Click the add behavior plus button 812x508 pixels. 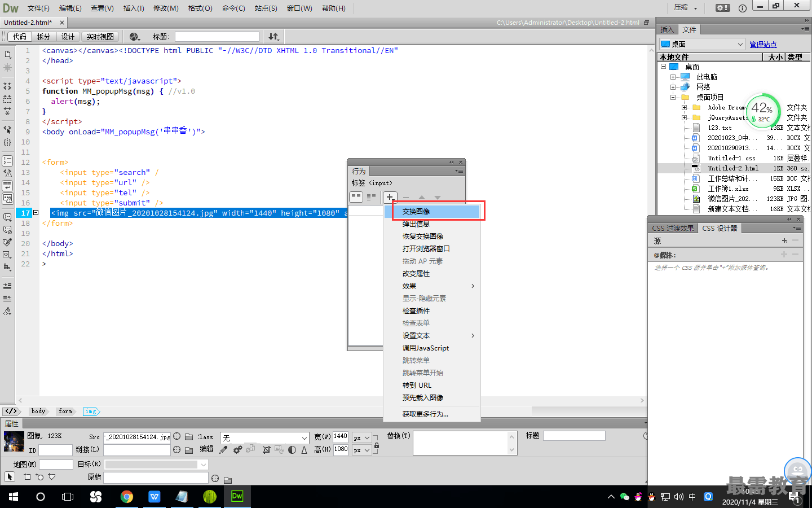pyautogui.click(x=390, y=197)
